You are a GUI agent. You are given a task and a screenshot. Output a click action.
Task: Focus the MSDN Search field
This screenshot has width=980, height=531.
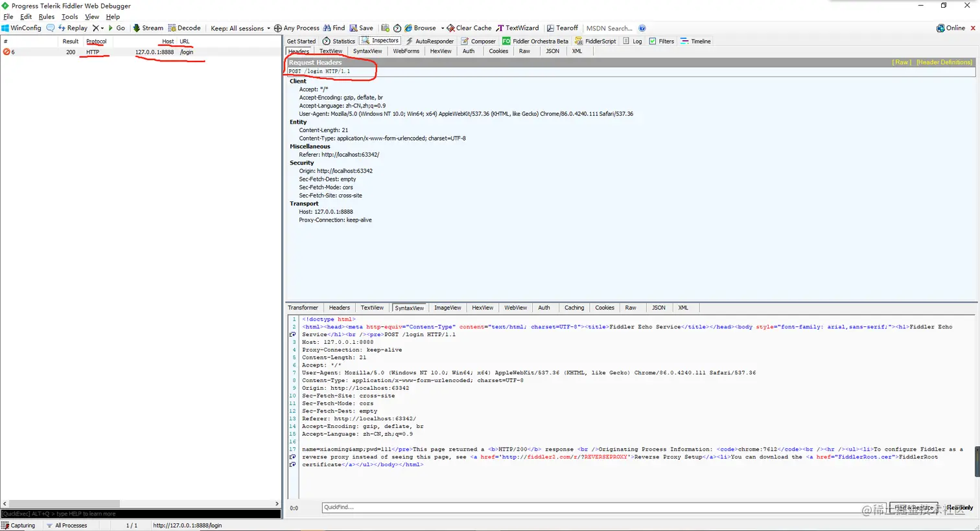[x=609, y=28]
